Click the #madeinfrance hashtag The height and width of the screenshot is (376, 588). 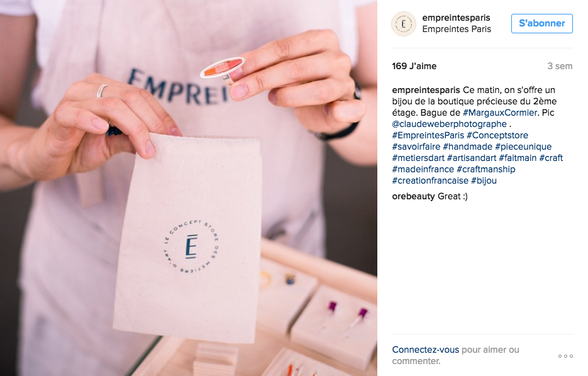[423, 169]
